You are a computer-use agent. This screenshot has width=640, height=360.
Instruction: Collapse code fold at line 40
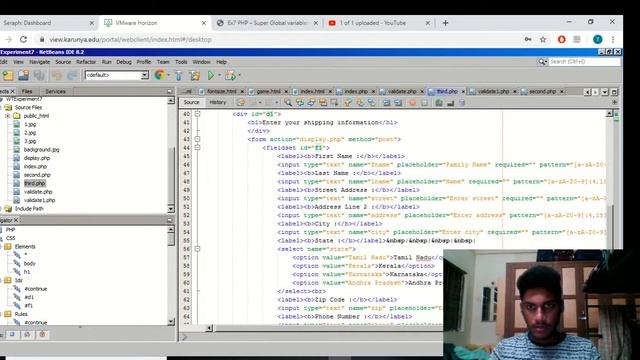(198, 114)
